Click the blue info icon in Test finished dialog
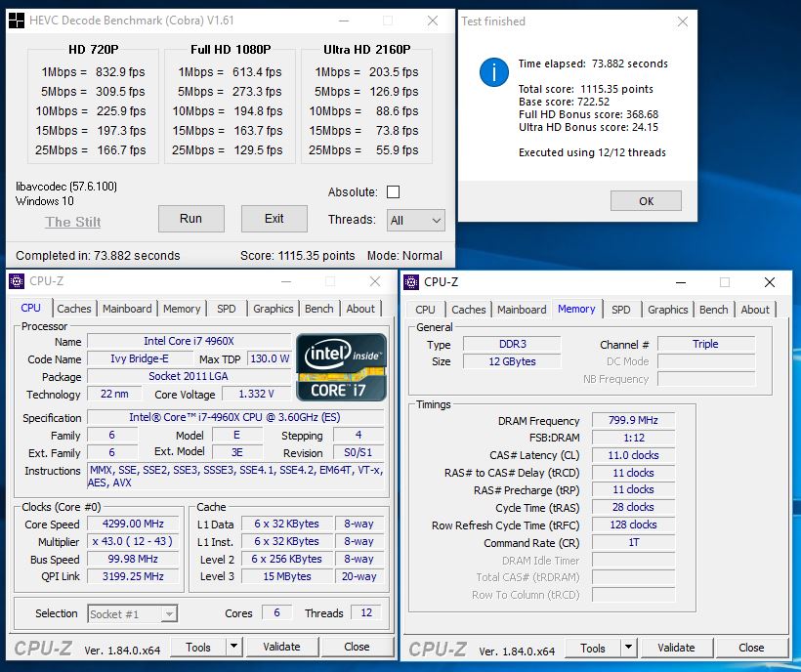Screen dimensions: 801x672 [x=493, y=72]
